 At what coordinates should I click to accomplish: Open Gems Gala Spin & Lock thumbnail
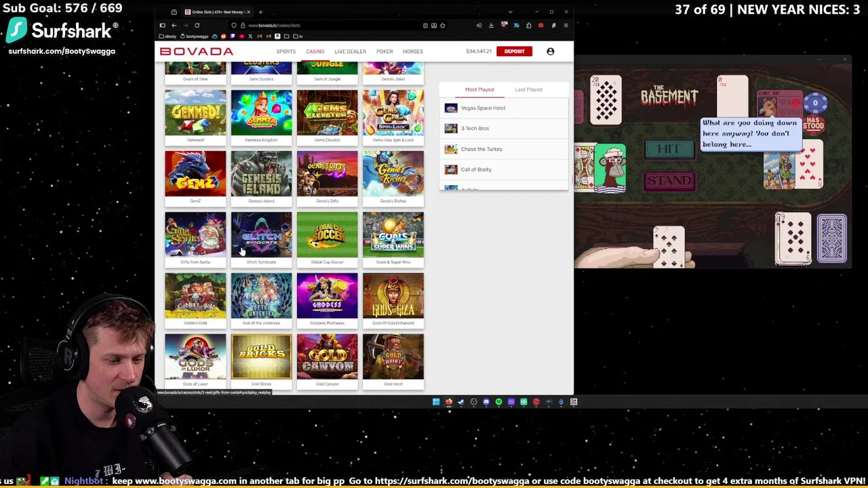click(x=393, y=113)
